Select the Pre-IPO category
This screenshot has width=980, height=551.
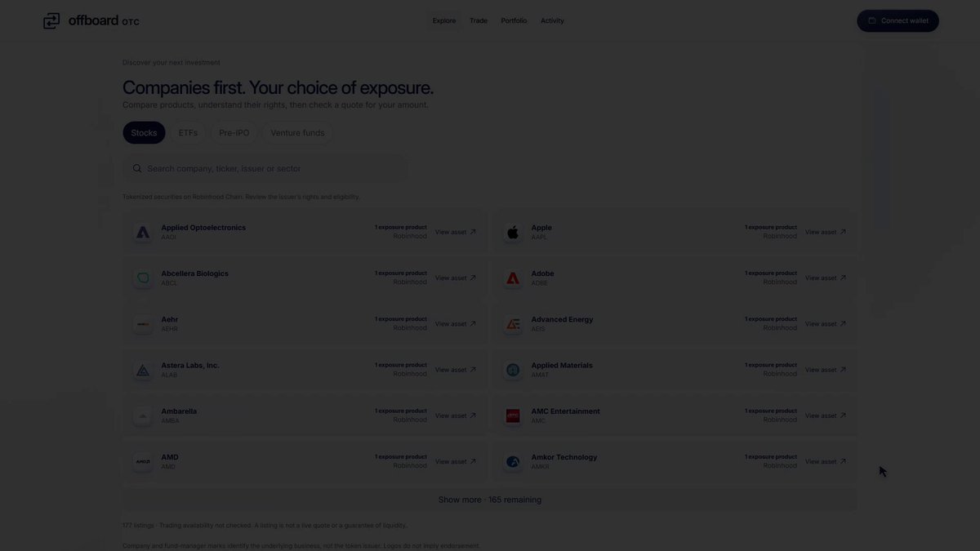[234, 133]
